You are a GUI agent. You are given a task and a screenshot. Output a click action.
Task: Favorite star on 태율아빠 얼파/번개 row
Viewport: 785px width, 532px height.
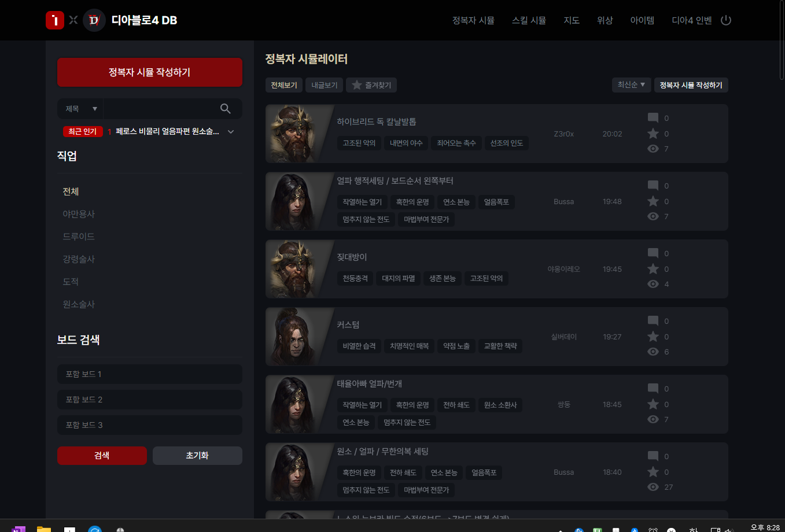pyautogui.click(x=653, y=404)
